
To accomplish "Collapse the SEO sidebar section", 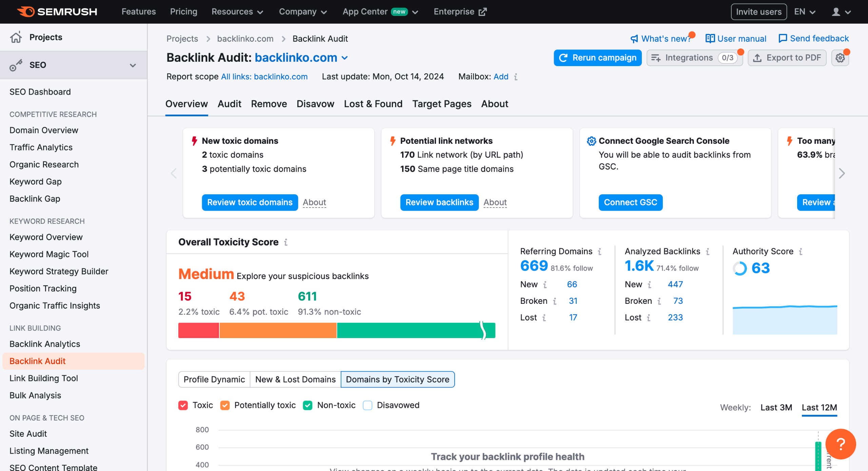I will tap(133, 65).
